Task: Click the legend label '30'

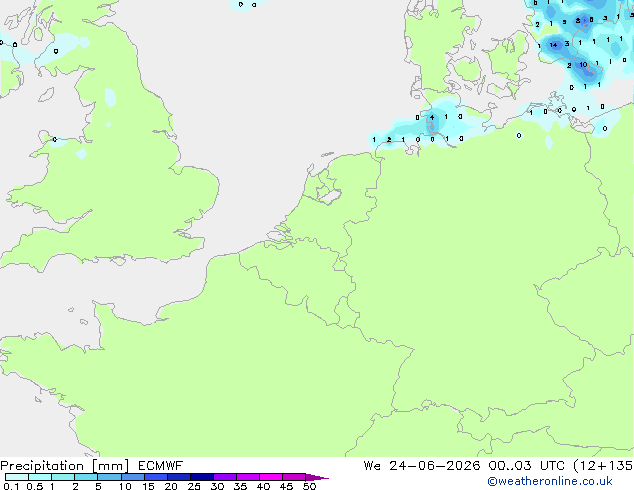Action: pos(218,486)
